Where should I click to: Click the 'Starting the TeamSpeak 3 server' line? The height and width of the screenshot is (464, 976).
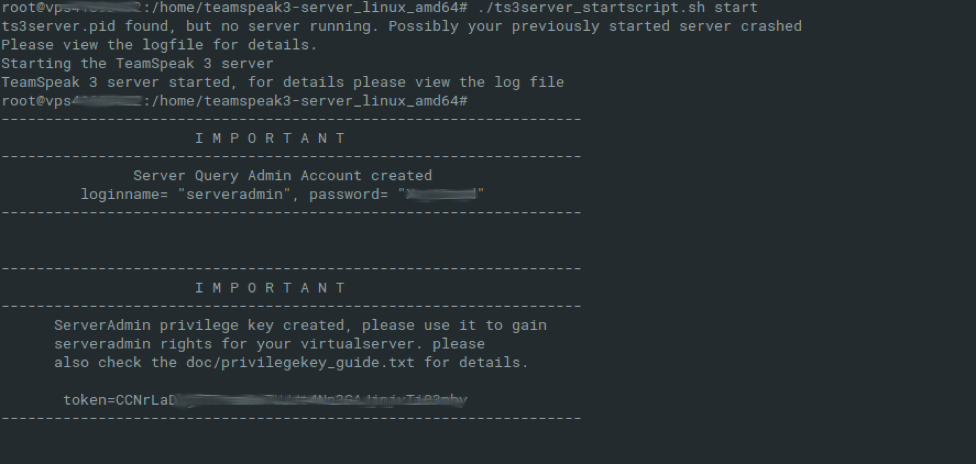pos(136,64)
